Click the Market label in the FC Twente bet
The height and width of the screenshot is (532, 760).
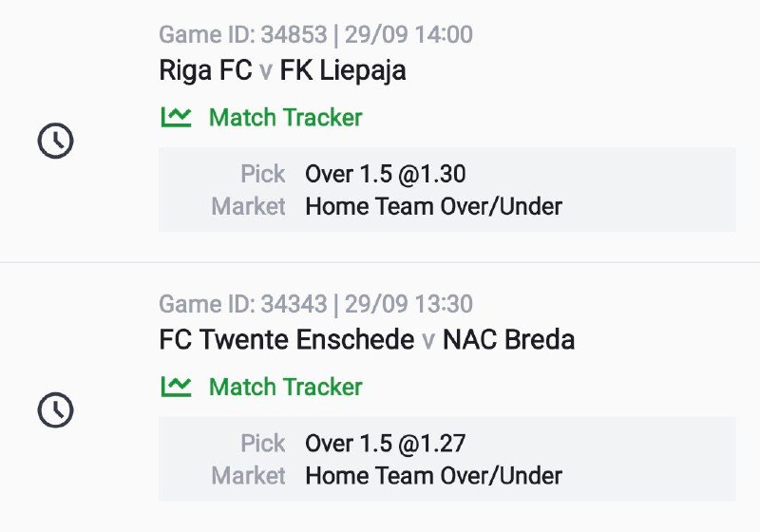[x=249, y=475]
